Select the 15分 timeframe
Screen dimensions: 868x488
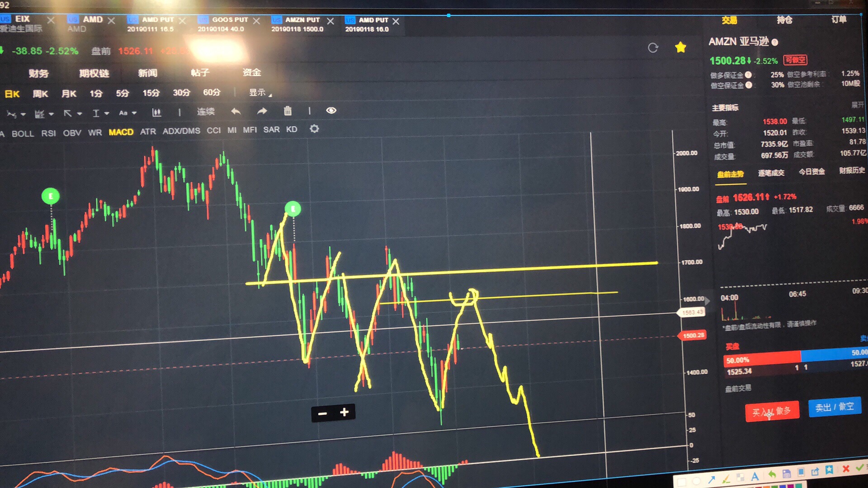pos(151,93)
